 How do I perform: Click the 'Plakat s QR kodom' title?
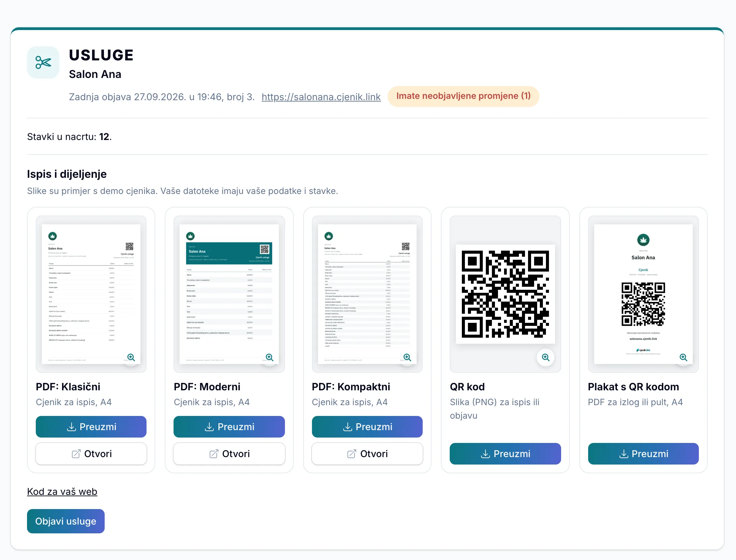(x=633, y=387)
